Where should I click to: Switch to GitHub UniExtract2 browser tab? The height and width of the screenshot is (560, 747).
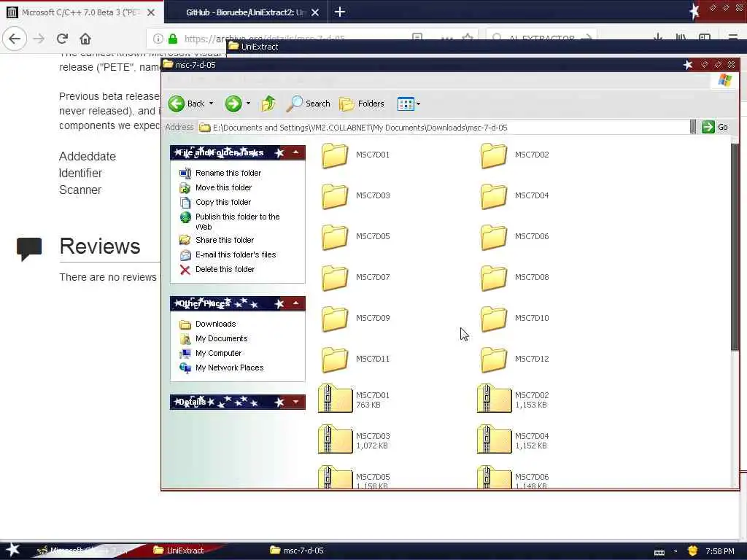tap(245, 12)
